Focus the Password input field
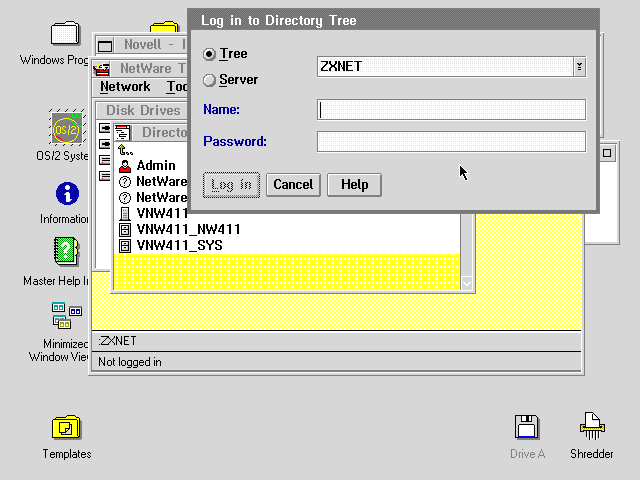 [451, 142]
